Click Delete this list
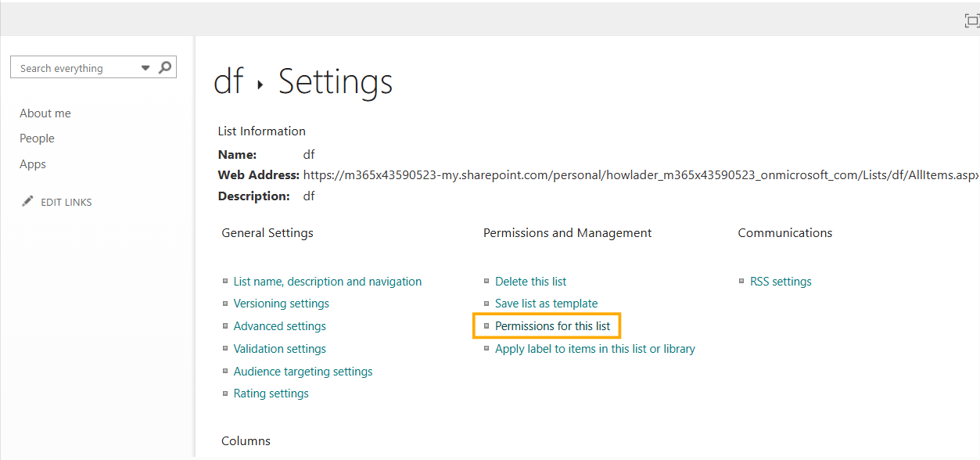 point(530,281)
